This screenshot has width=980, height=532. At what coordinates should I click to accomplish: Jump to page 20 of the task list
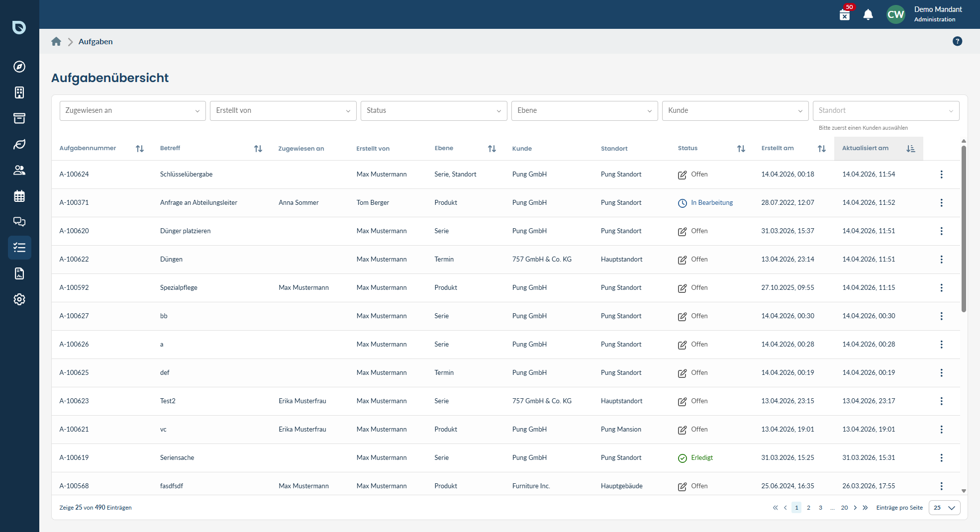pyautogui.click(x=844, y=508)
